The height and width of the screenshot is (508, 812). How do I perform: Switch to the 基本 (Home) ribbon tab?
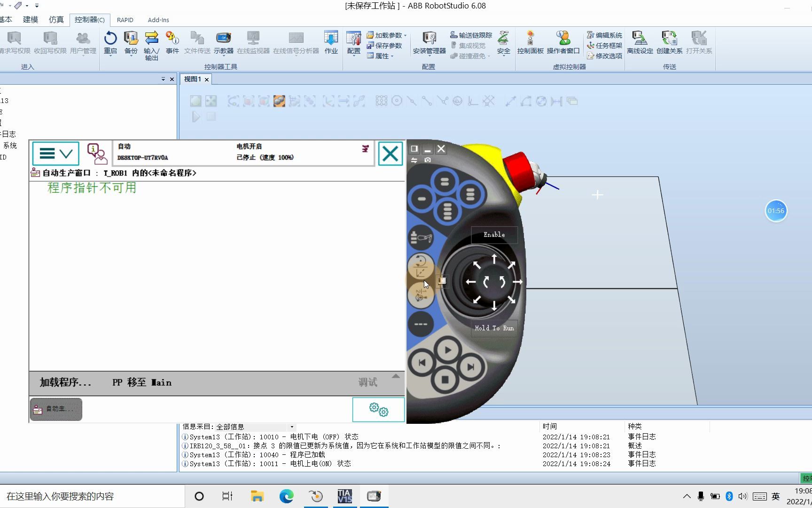(6, 20)
